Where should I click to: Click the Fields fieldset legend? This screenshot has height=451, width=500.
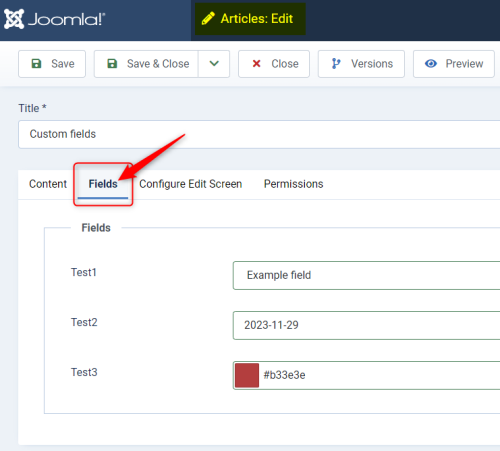(96, 228)
